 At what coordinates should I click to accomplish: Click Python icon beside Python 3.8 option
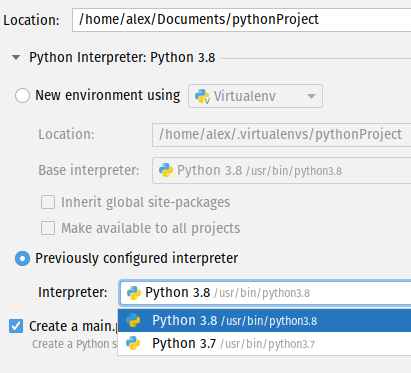[133, 321]
